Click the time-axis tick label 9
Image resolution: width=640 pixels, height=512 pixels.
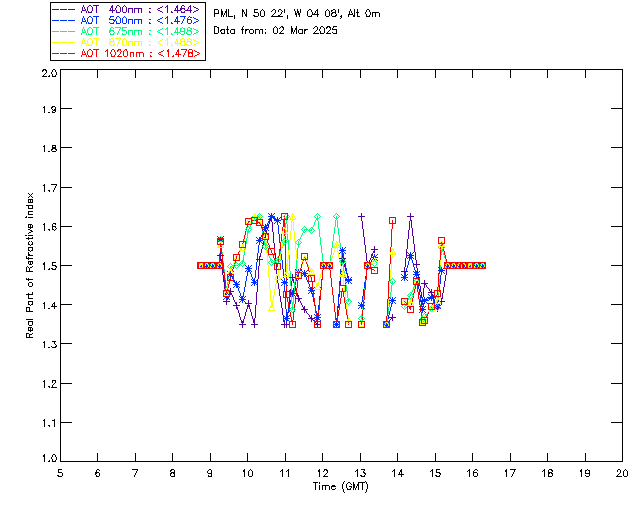point(210,473)
